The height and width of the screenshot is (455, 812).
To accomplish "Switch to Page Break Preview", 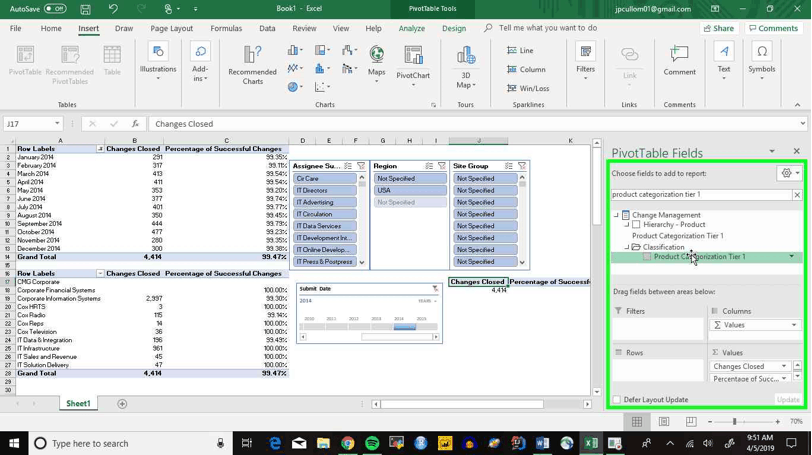I will 691,422.
